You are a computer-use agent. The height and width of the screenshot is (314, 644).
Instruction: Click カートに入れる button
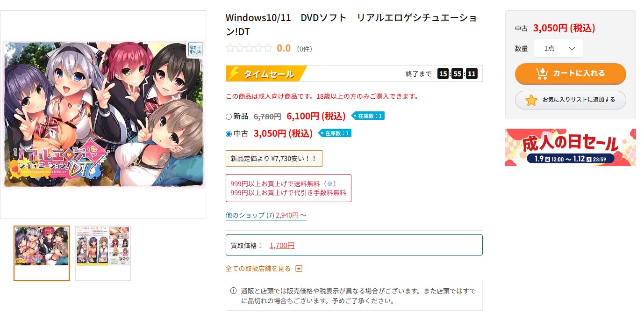tap(571, 73)
